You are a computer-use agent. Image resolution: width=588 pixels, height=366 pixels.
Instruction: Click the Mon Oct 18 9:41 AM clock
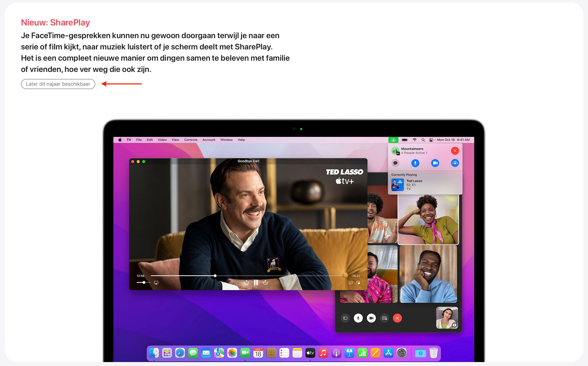(x=453, y=140)
